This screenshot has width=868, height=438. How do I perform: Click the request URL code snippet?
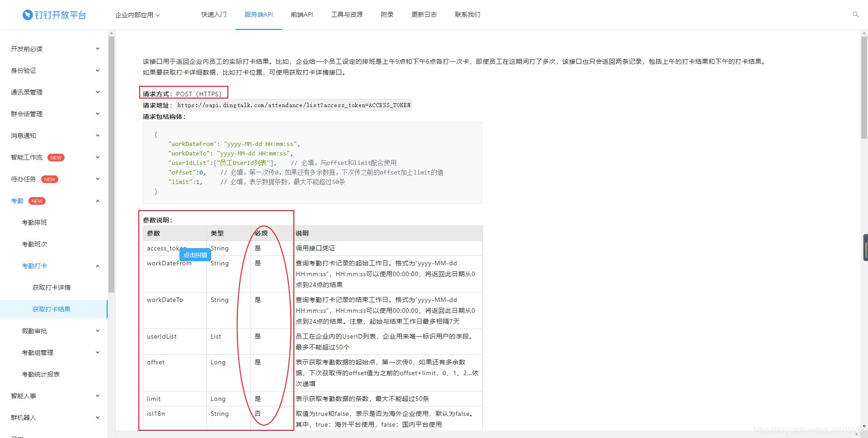(x=294, y=105)
